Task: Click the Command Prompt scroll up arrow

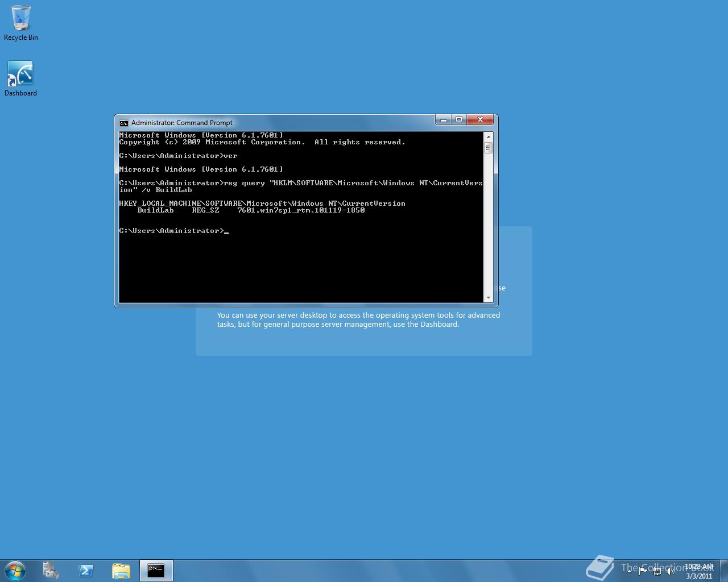Action: pos(488,136)
